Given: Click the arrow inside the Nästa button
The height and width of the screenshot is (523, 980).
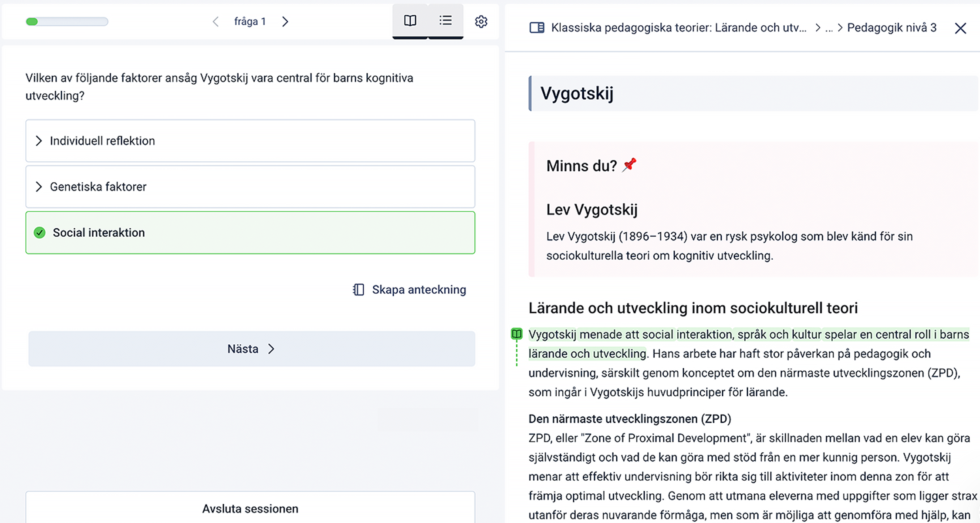Looking at the screenshot, I should (x=271, y=349).
